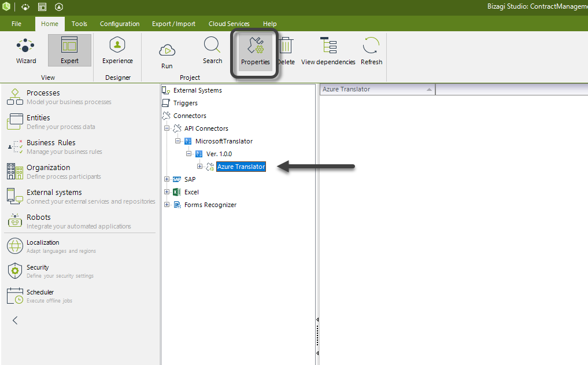Expand the SAP node
Image resolution: width=588 pixels, height=365 pixels.
click(x=167, y=179)
